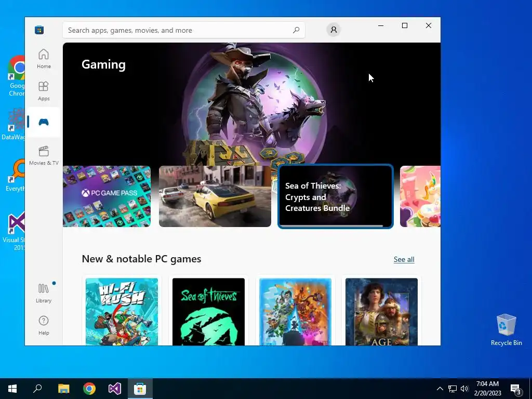The image size is (532, 399).
Task: Open the Windows Start menu
Action: point(12,389)
